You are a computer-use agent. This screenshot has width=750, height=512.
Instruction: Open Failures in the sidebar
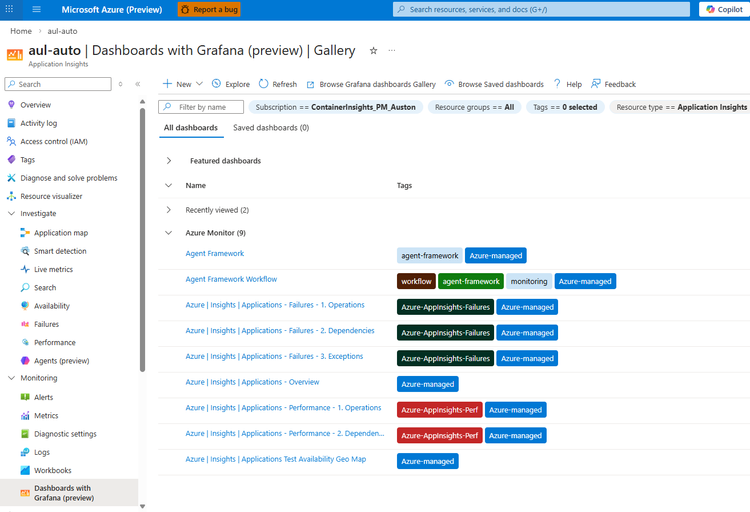46,324
